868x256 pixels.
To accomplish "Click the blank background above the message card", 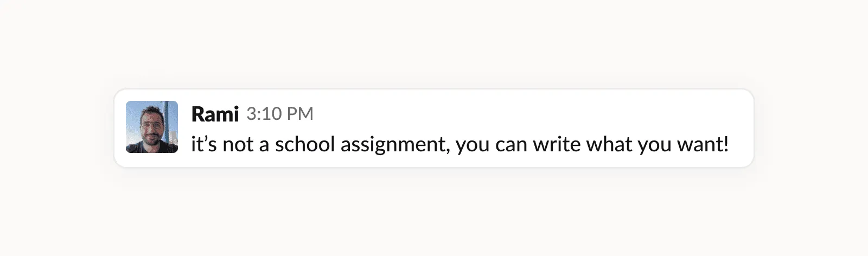I will click(434, 43).
